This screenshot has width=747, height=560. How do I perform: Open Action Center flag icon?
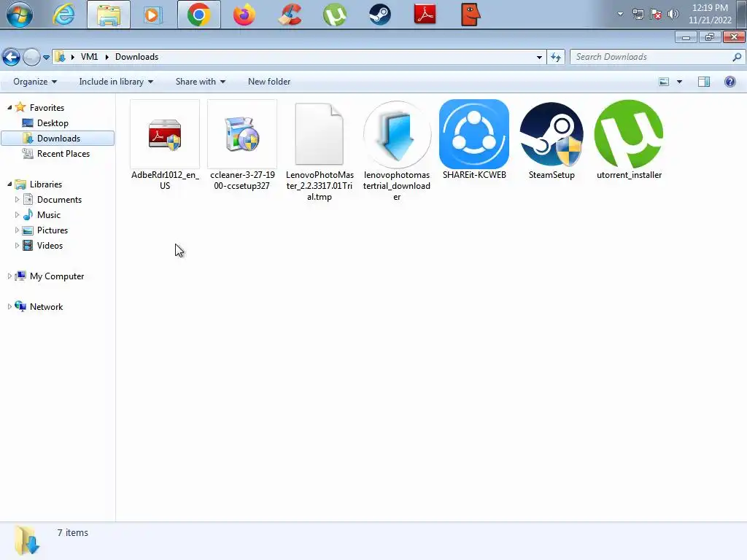point(656,14)
